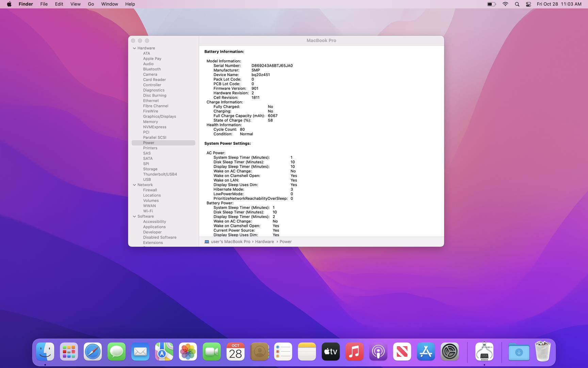Select Ethernet in the sidebar
Screen dimensions: 588x368
tap(151, 101)
